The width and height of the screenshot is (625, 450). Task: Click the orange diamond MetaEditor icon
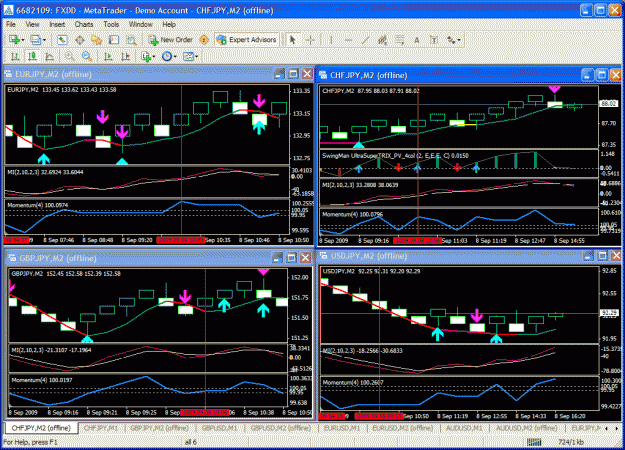pos(204,39)
